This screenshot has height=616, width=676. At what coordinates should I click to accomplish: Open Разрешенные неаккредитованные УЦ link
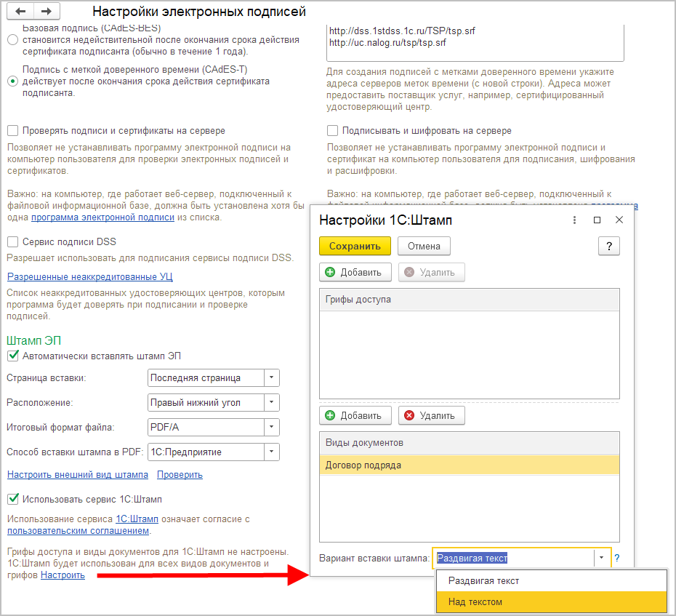(x=89, y=276)
